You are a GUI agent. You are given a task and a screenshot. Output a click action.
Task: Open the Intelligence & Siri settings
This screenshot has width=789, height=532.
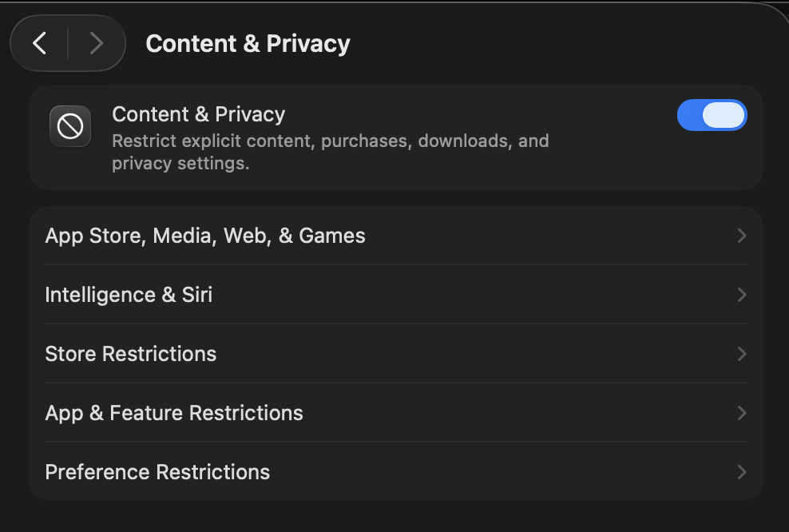click(396, 295)
